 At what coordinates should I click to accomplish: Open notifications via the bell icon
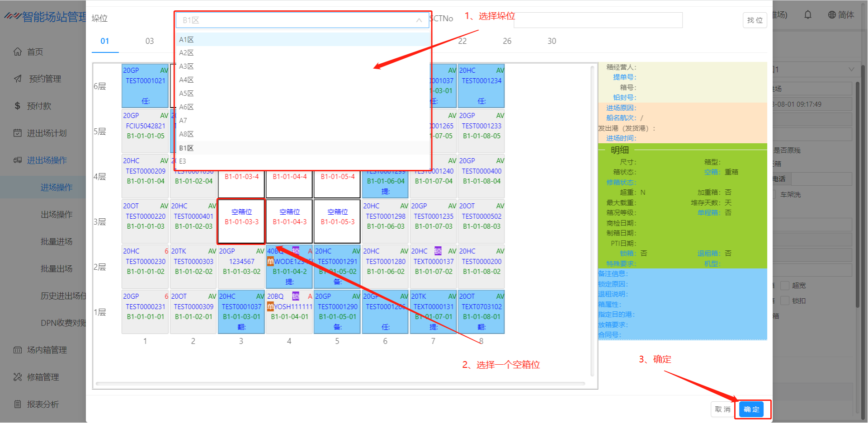coord(808,15)
